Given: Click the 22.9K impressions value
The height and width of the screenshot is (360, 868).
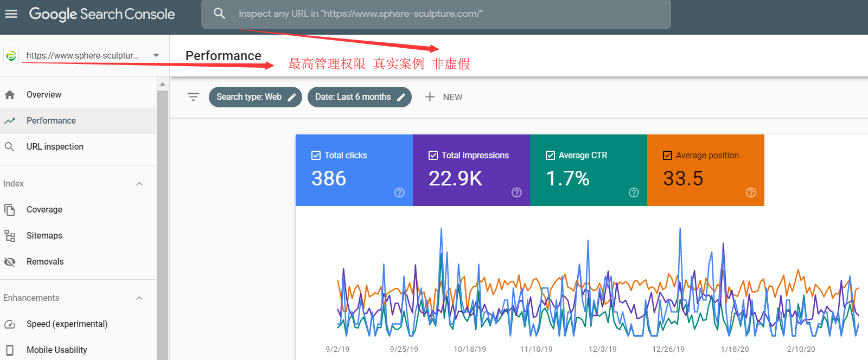Looking at the screenshot, I should 455,178.
